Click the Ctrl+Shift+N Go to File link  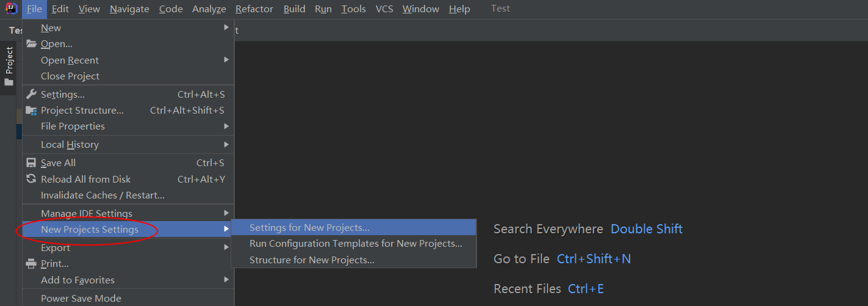click(x=594, y=259)
